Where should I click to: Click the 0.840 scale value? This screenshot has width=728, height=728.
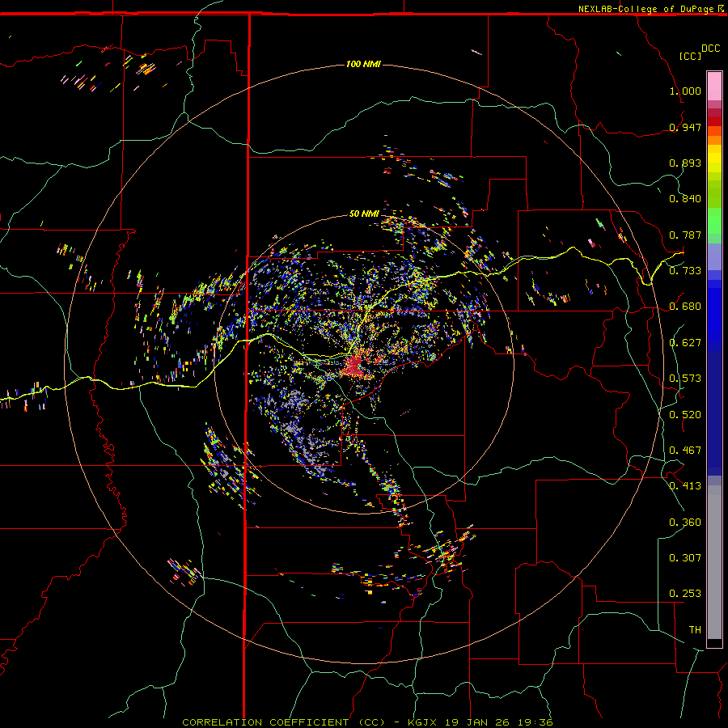[685, 199]
